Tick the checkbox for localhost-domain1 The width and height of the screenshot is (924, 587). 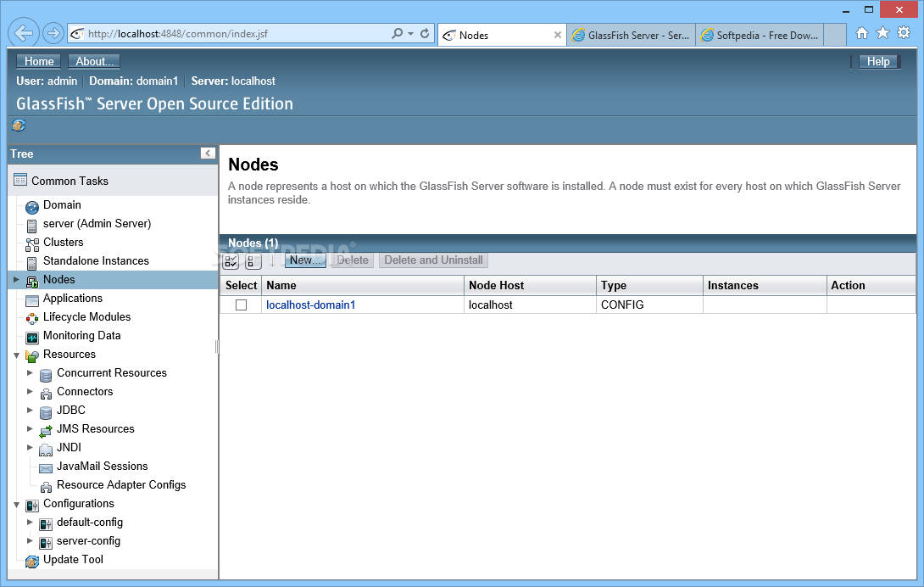point(241,305)
